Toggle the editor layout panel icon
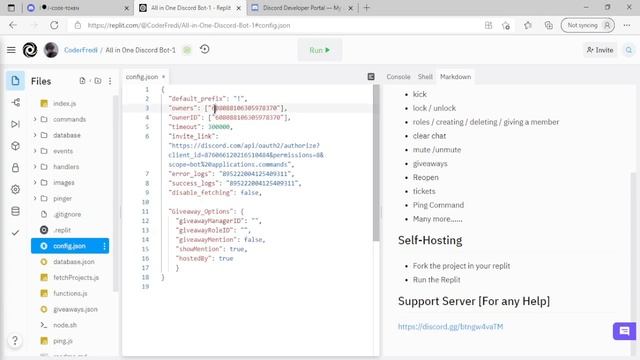 [x=371, y=76]
